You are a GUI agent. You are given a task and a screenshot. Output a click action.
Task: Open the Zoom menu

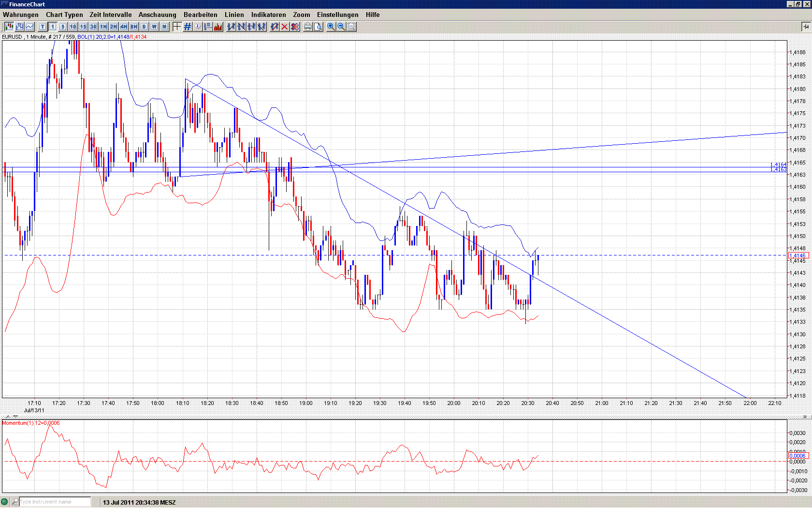302,15
